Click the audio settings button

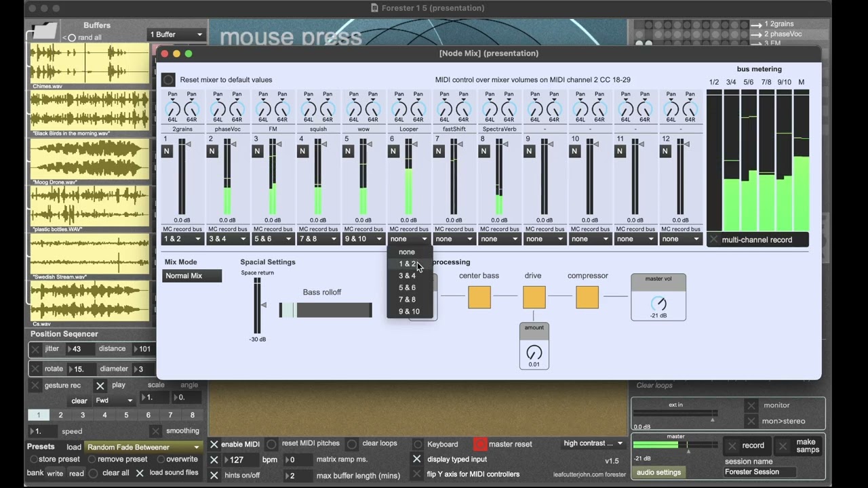tap(658, 473)
